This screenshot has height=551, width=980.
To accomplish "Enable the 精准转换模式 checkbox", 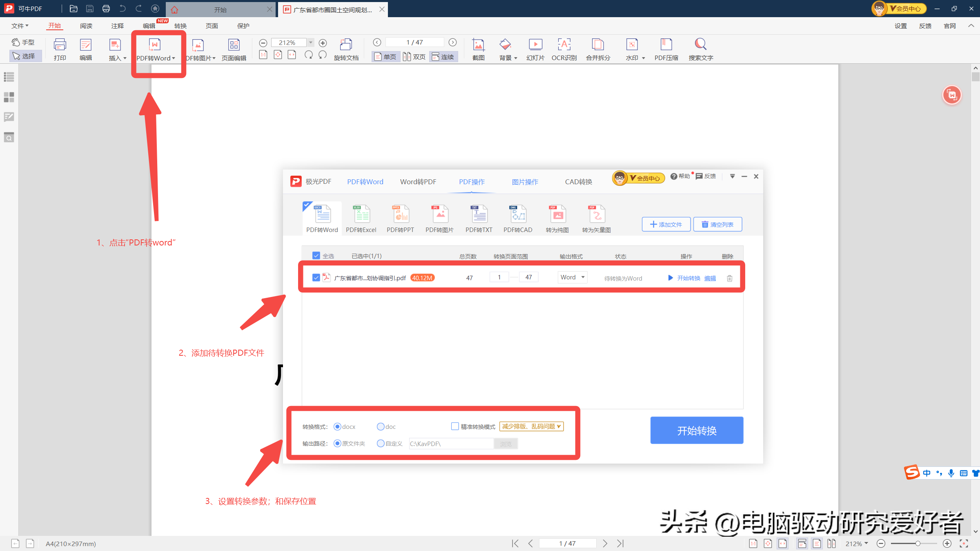I will pos(455,426).
